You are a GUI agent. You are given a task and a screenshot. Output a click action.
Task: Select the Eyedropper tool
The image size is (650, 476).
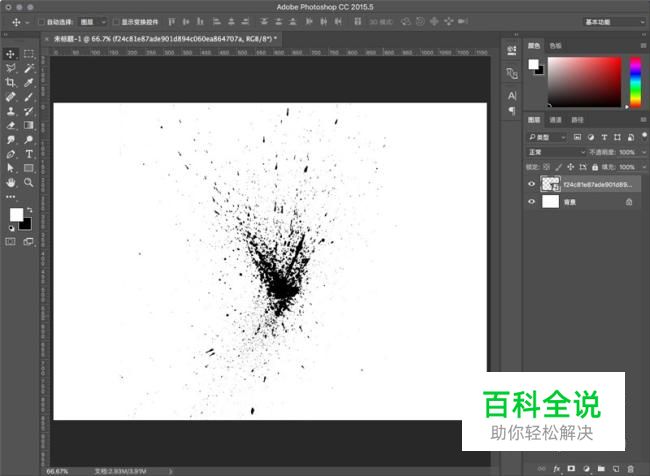29,83
